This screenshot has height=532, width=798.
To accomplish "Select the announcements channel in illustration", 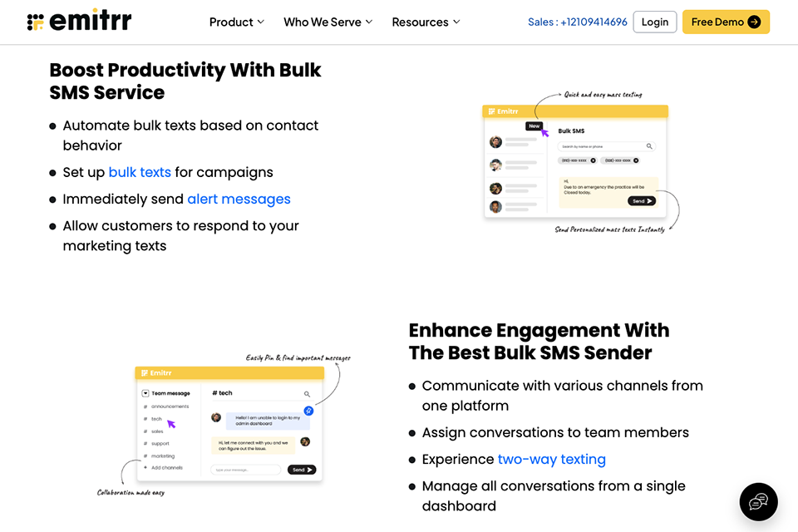I will pyautogui.click(x=170, y=406).
